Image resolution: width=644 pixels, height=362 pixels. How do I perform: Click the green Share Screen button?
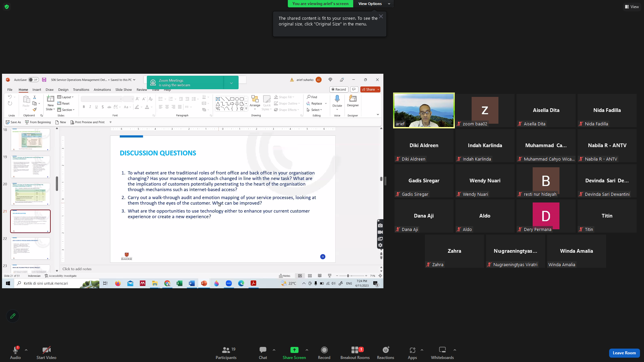pos(294,353)
